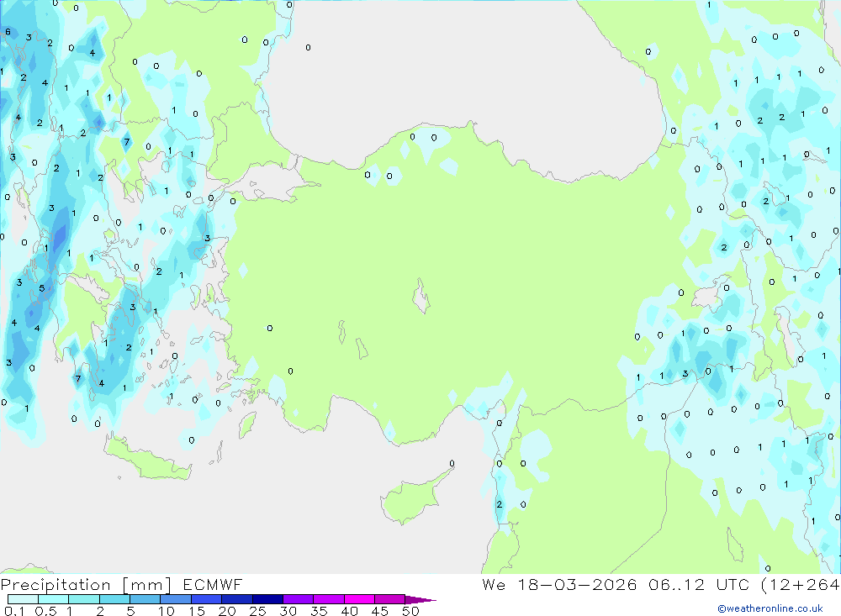Select the 0.5–1 mm legend color swatch

pyautogui.click(x=53, y=599)
